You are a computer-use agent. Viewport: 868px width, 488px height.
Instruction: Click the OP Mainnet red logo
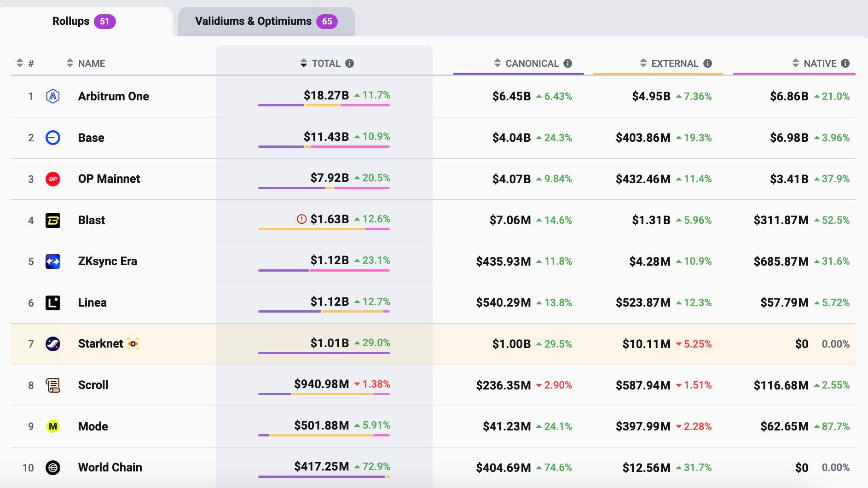(53, 179)
